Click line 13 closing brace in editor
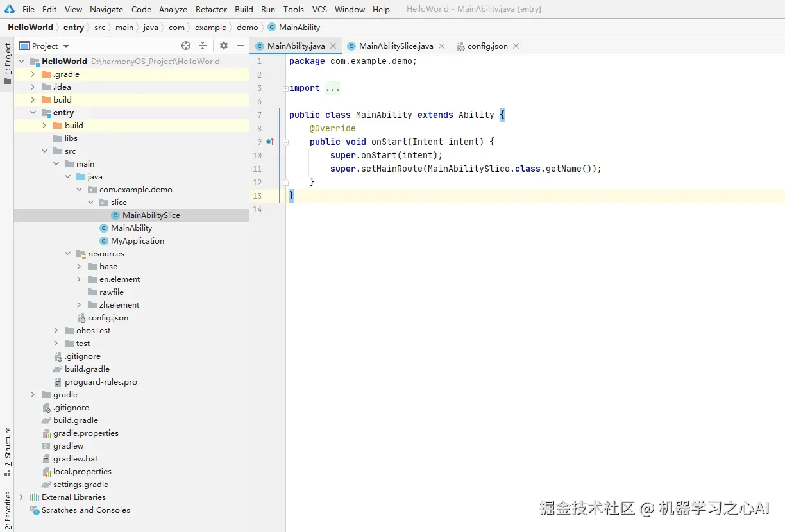 pos(292,195)
